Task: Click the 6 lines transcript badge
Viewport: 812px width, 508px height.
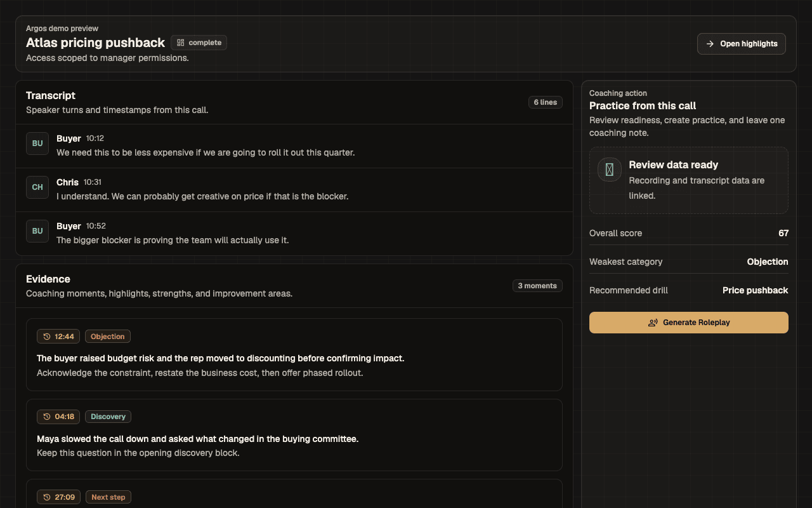Action: [546, 102]
